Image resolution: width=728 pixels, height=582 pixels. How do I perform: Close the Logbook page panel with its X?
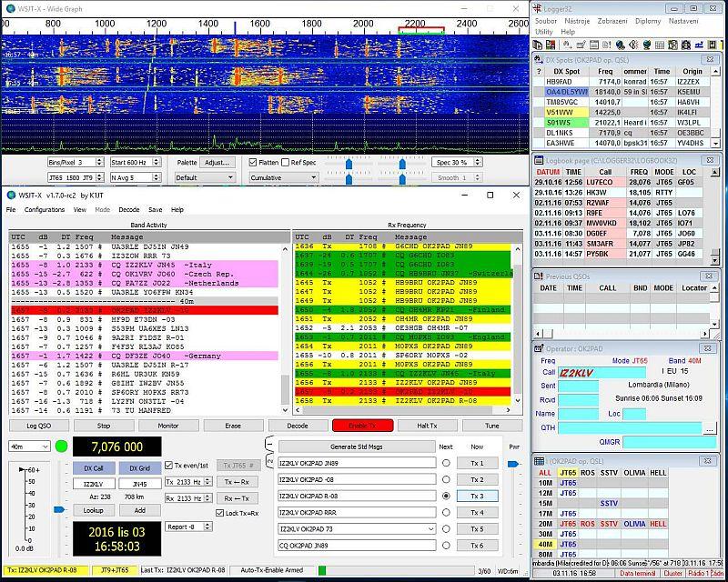pos(710,160)
